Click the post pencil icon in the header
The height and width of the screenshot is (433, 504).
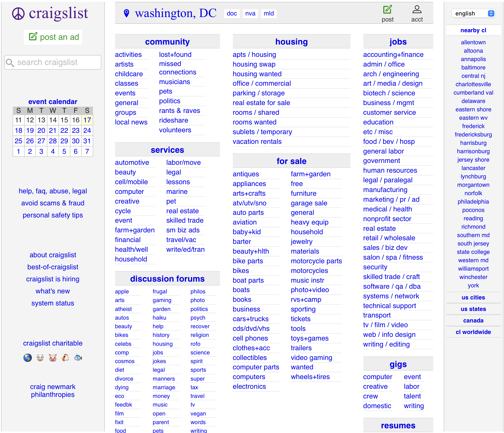click(x=387, y=9)
